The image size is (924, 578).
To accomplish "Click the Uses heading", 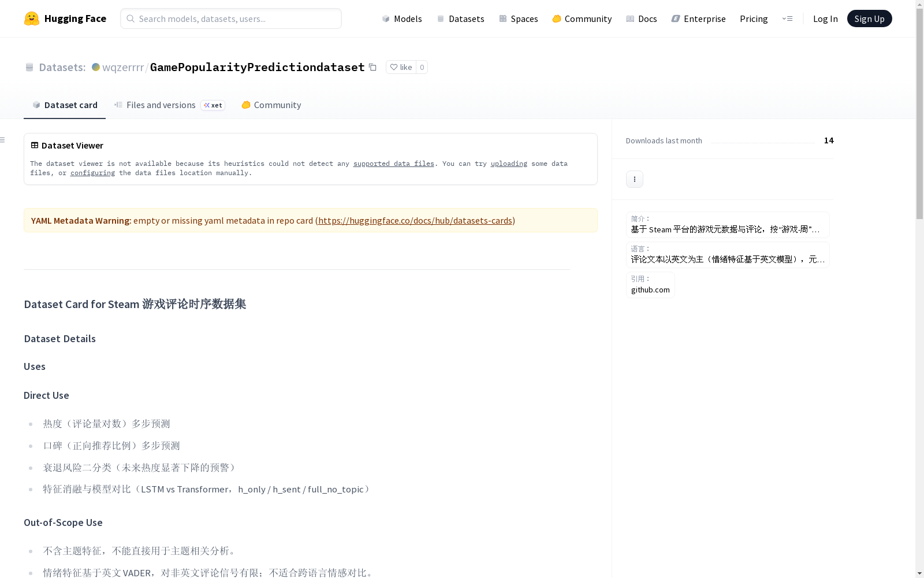I will click(x=35, y=366).
